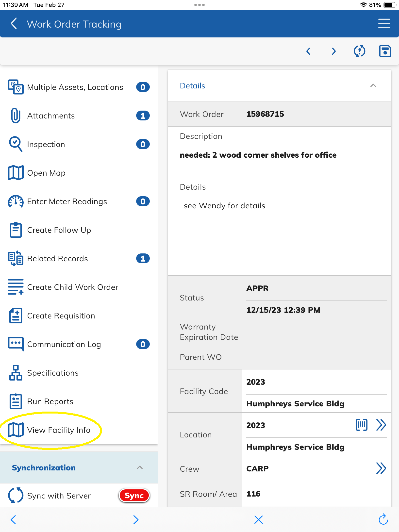Click the description text about corner shelves
Viewport: 399px width, 532px height.
[x=258, y=155]
